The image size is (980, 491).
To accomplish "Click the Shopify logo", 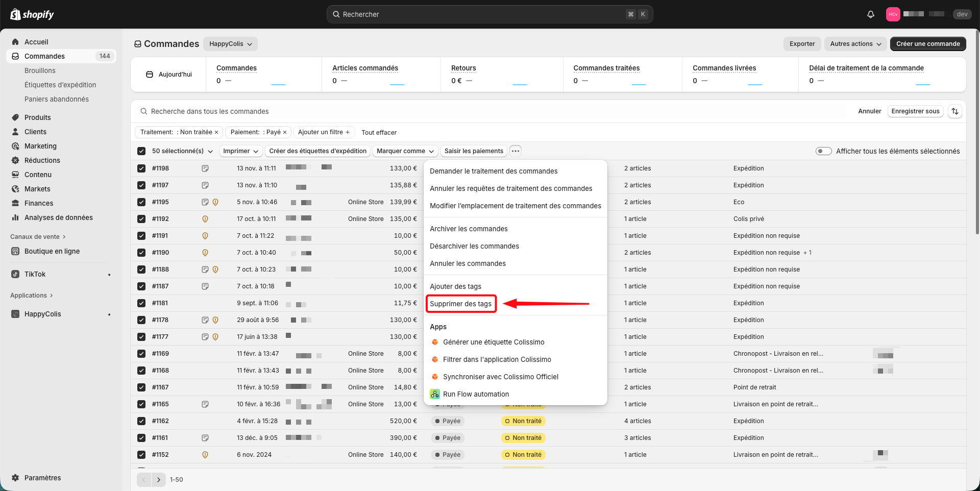I will coord(32,14).
